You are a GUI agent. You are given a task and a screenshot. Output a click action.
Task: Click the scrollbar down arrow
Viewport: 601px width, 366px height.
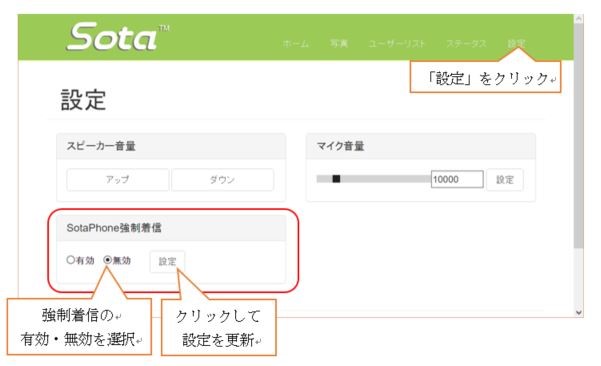579,312
